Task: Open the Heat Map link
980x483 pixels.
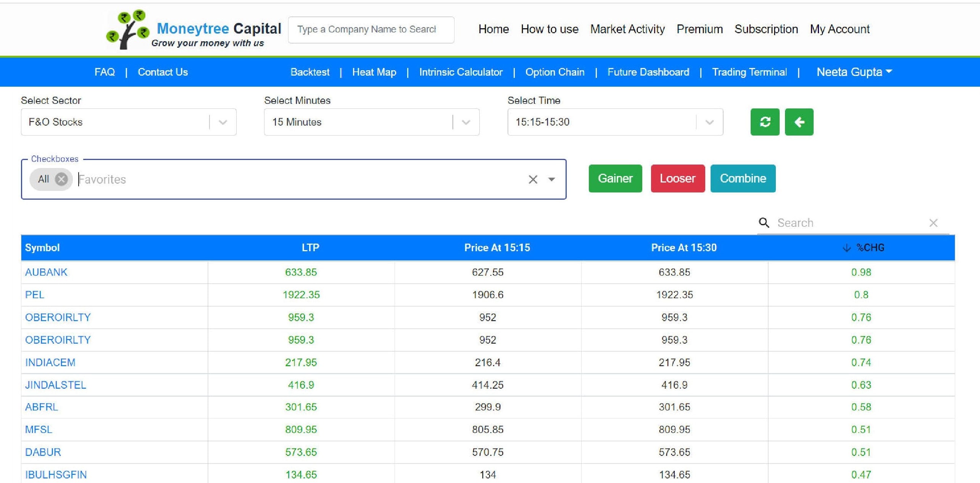Action: pyautogui.click(x=374, y=72)
